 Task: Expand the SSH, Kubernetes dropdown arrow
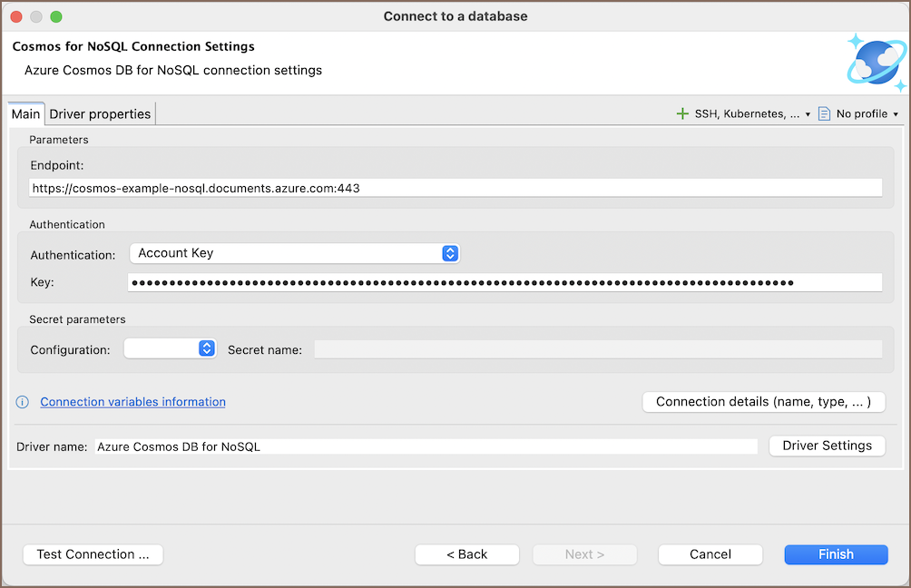(x=808, y=114)
